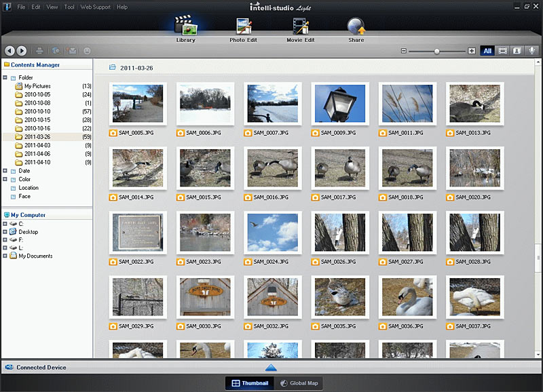Select the SAM_0009.JPG lamp thumbnail
The image size is (543, 392).
pos(339,104)
